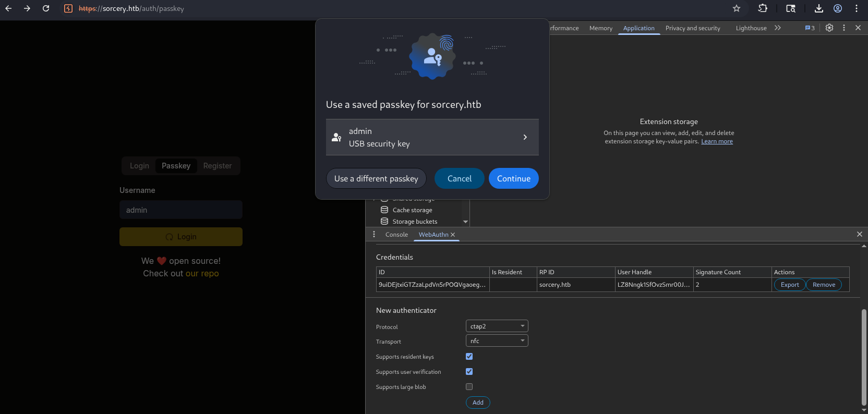This screenshot has height=414, width=868.
Task: Click Continue in the passkey dialog
Action: pos(513,178)
